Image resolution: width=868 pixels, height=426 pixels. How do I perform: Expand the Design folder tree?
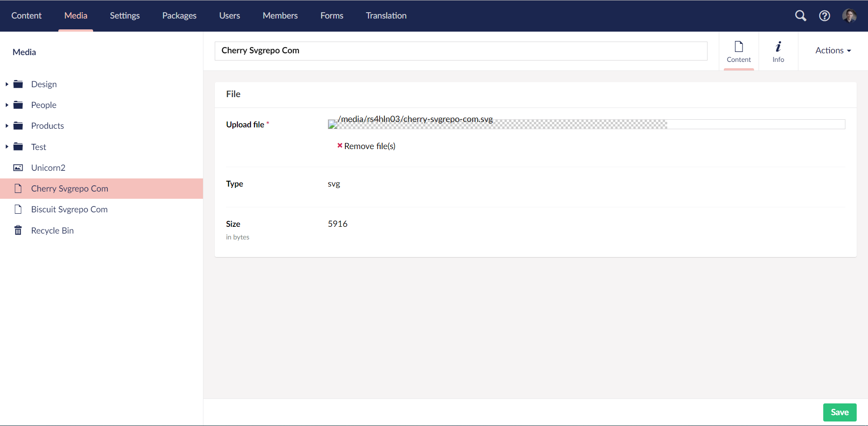click(6, 84)
